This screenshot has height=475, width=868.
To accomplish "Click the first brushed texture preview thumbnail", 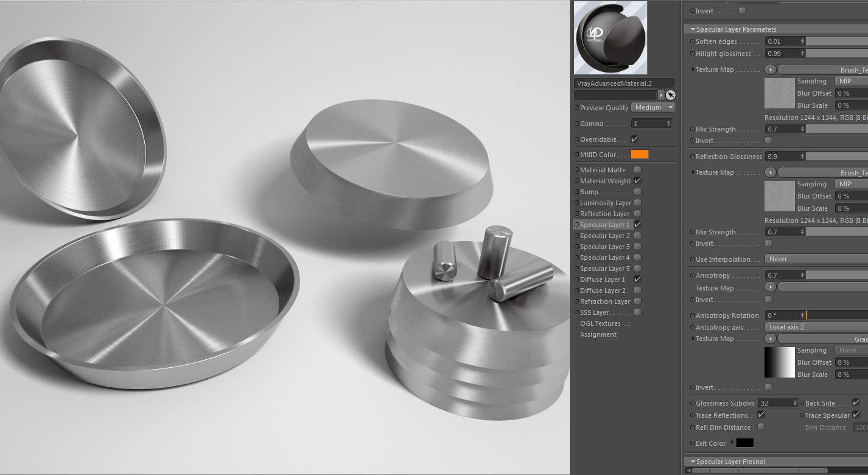I will 780,93.
